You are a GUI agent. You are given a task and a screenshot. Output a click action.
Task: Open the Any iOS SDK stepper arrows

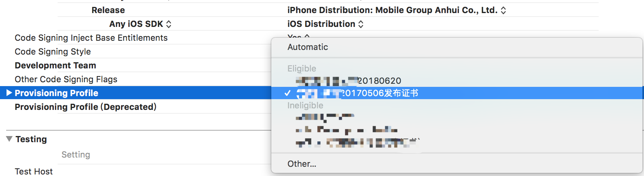pos(169,24)
